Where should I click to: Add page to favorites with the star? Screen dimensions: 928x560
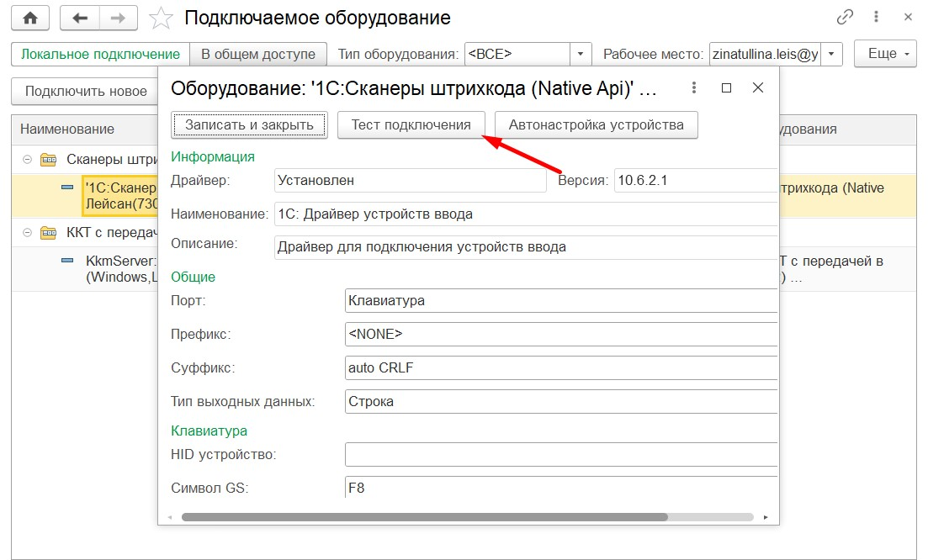pos(161,18)
